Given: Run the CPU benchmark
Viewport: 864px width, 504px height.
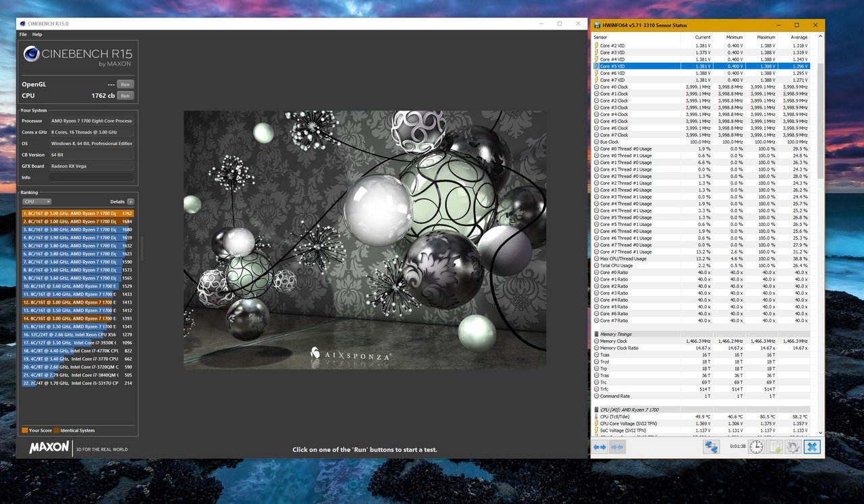Looking at the screenshot, I should pos(124,96).
